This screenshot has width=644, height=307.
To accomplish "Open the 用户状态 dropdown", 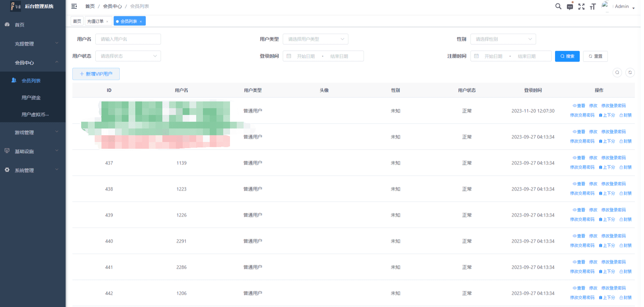I will tap(128, 56).
